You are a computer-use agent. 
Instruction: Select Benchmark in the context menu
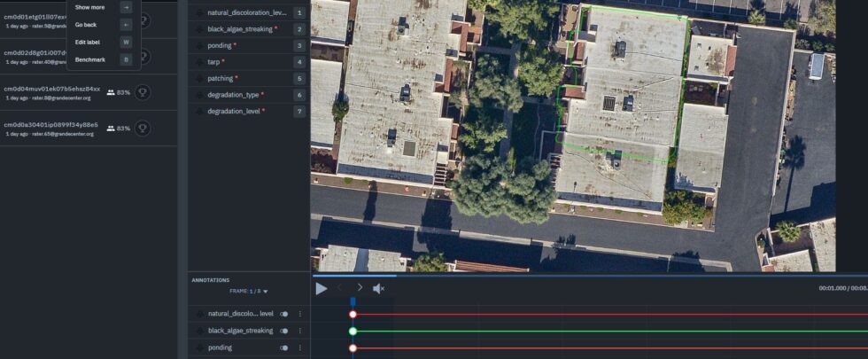[89, 59]
